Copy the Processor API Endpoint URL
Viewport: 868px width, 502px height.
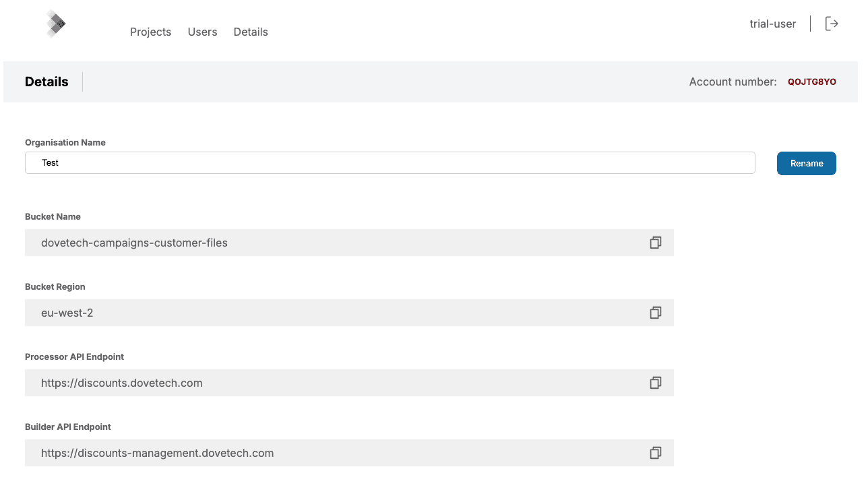click(x=655, y=383)
